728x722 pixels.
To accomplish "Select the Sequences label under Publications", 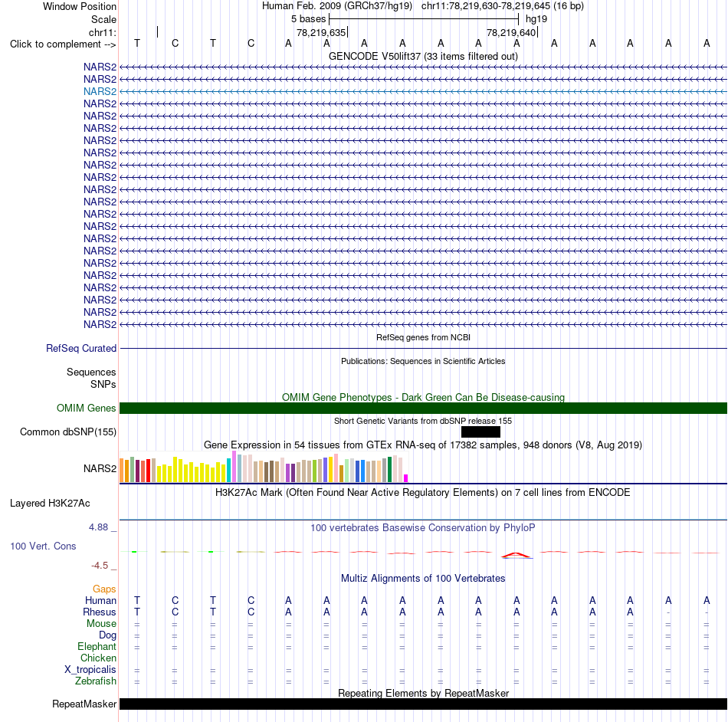I will [91, 372].
